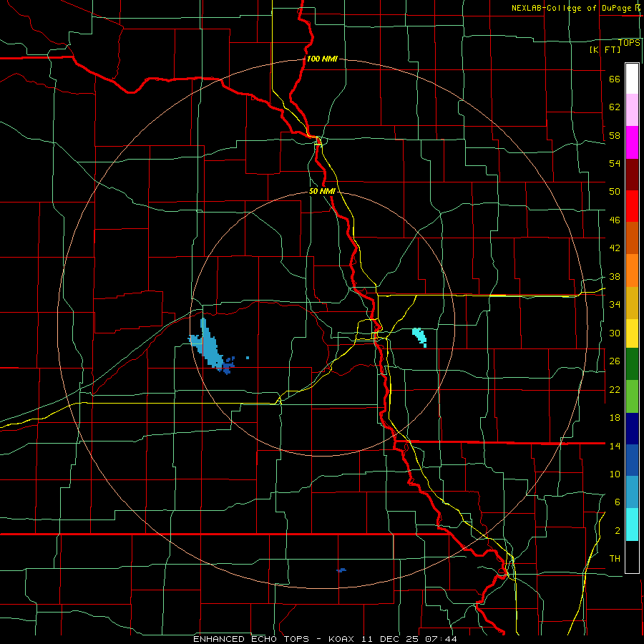The image size is (644, 644).
Task: Pick the light blue legend swatch
Action: point(632,492)
